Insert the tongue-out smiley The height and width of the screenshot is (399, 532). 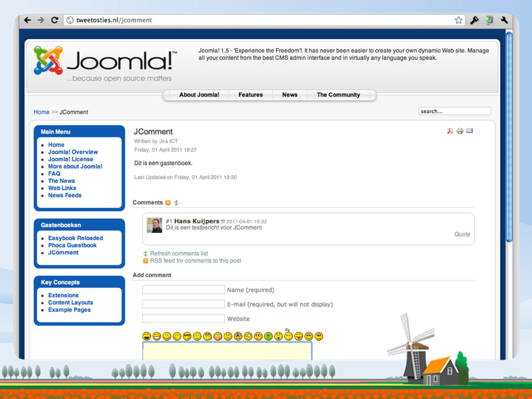click(x=299, y=336)
